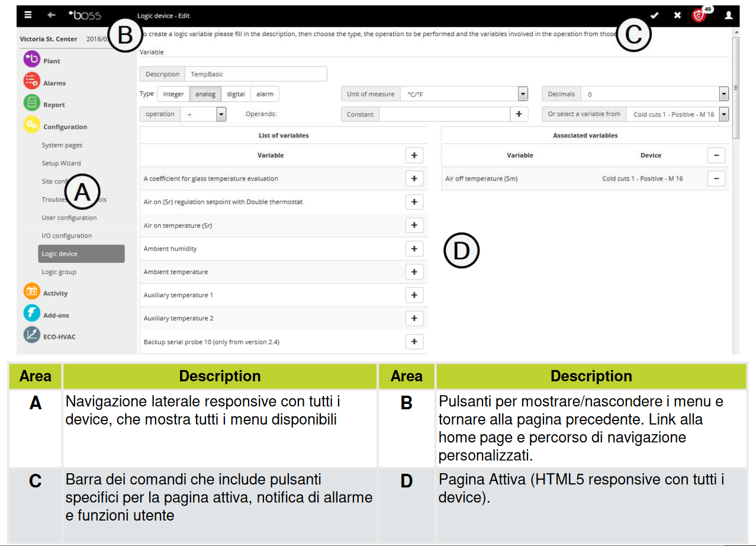Screen dimensions: 756x546
Task: Remove all associated variables via header minus
Action: [x=716, y=155]
